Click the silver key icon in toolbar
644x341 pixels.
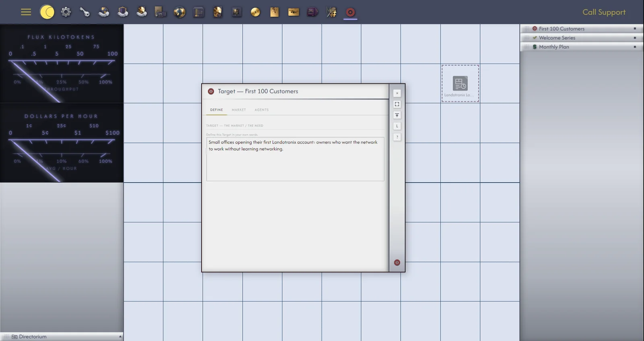[x=85, y=12]
